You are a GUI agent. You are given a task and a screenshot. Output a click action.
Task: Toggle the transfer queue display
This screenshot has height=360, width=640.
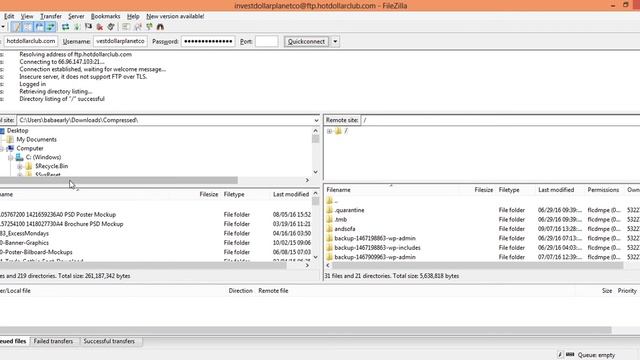pyautogui.click(x=51, y=27)
